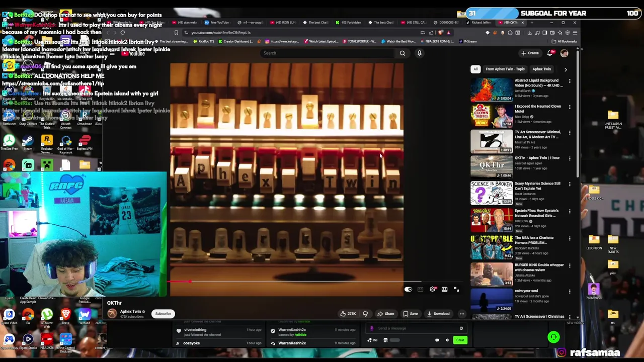The width and height of the screenshot is (644, 362).
Task: Open options menu for Epstein Files video
Action: 570,211
